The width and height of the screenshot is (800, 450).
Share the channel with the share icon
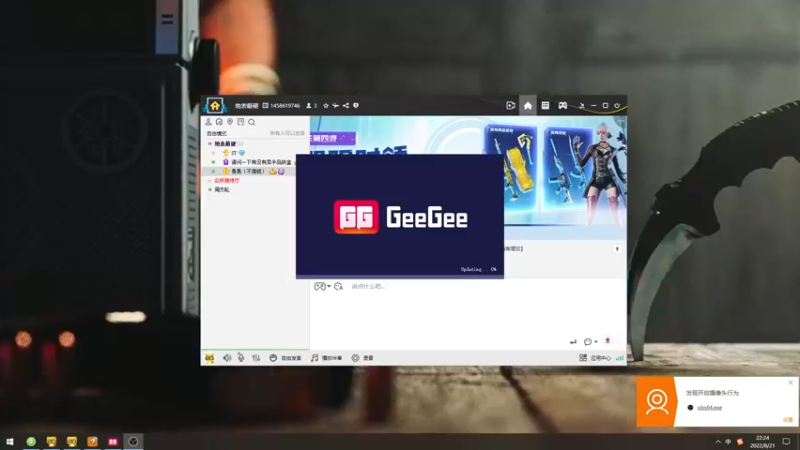click(346, 106)
